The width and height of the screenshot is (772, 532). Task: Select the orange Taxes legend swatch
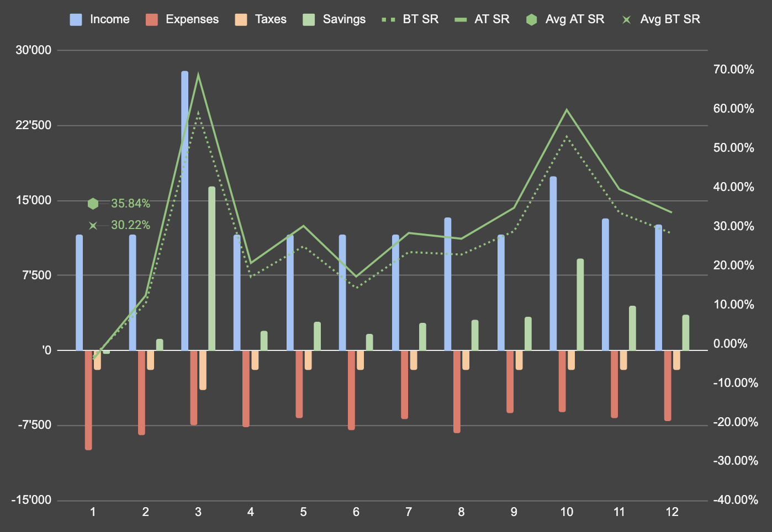(241, 20)
